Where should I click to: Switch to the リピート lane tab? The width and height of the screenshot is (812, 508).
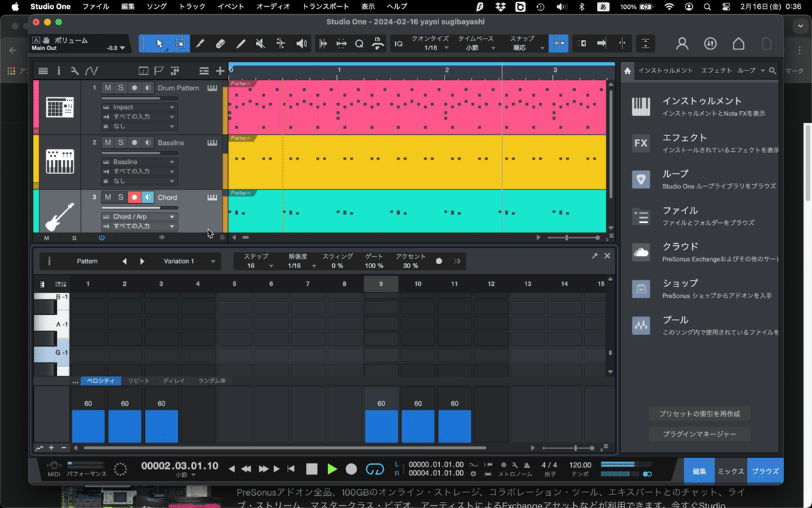pos(139,381)
